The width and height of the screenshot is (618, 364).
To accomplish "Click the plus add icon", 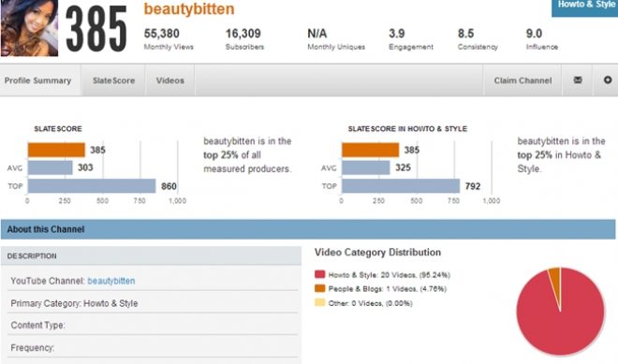I will 608,80.
